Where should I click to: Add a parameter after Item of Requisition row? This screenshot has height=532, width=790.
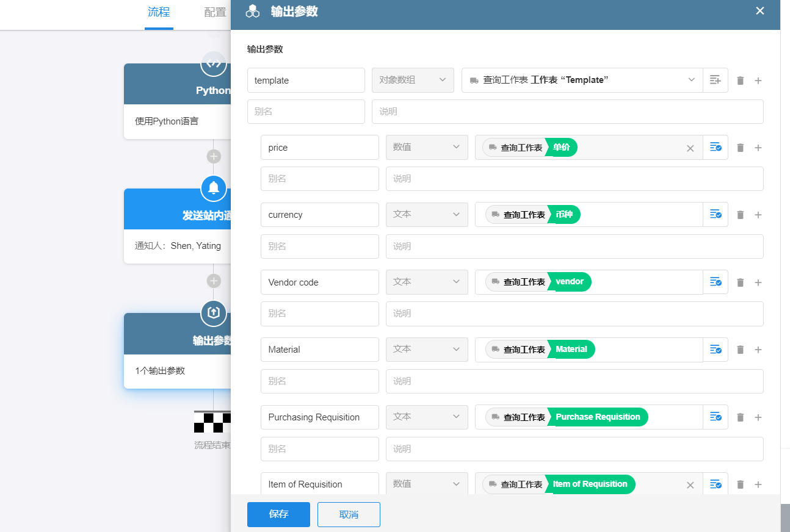[758, 484]
